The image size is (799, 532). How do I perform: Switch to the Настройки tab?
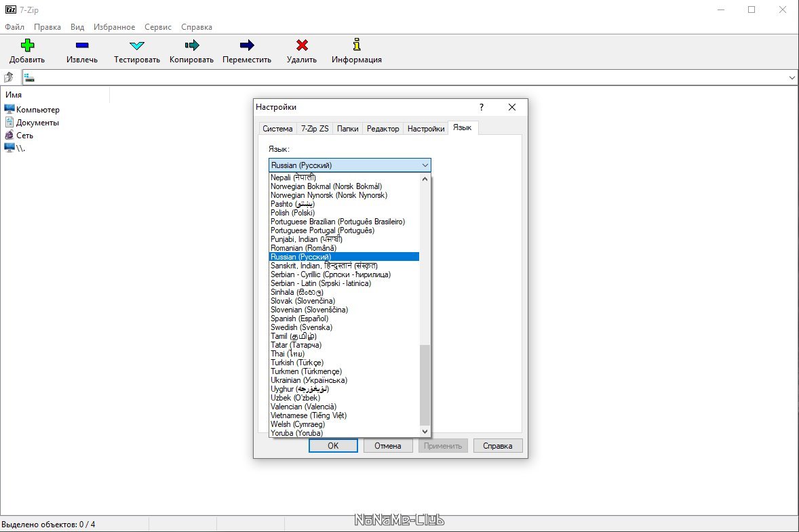426,129
